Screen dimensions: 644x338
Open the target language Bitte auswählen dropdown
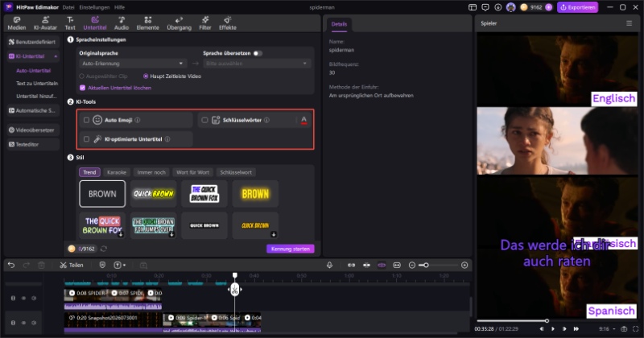(257, 64)
